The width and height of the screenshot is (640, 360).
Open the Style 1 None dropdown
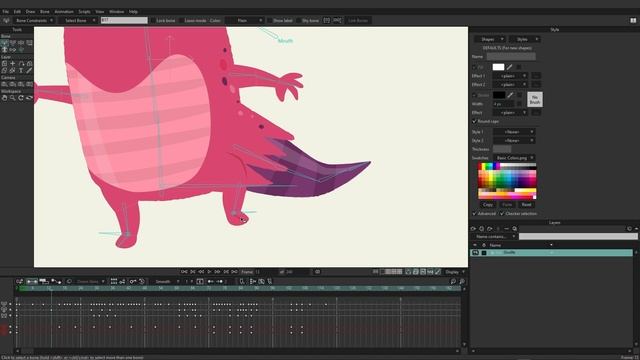point(514,132)
